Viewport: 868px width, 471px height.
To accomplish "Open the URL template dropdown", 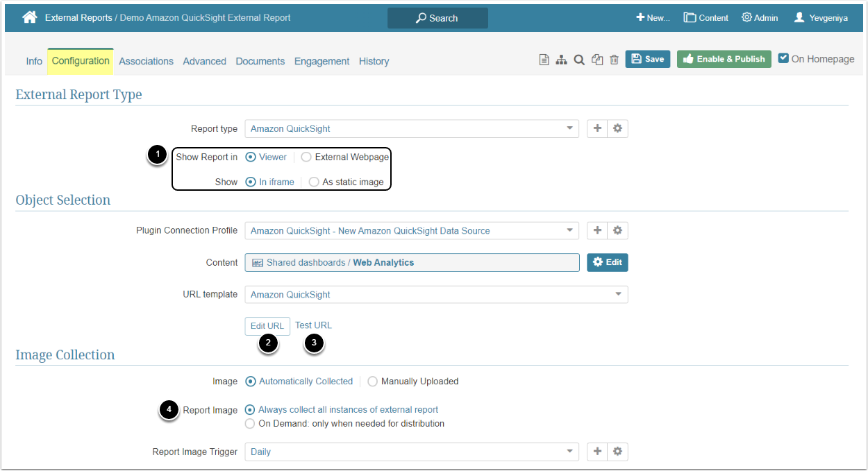I will click(x=436, y=294).
